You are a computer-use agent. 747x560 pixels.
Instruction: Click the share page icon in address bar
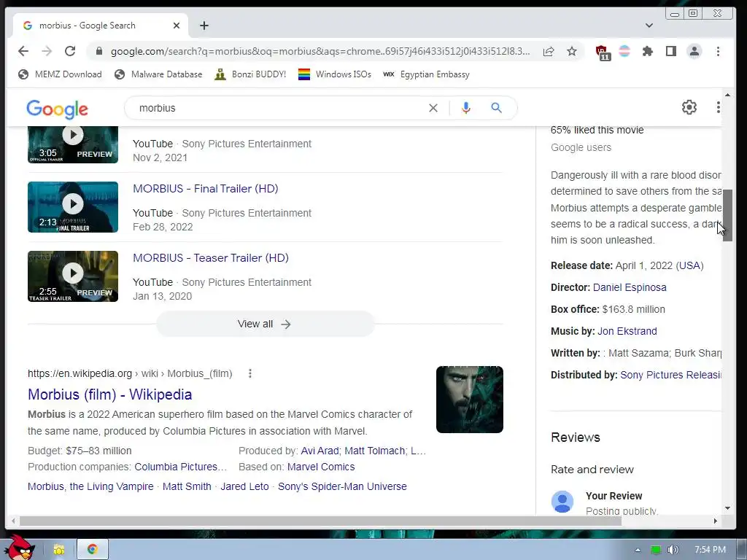coord(549,52)
